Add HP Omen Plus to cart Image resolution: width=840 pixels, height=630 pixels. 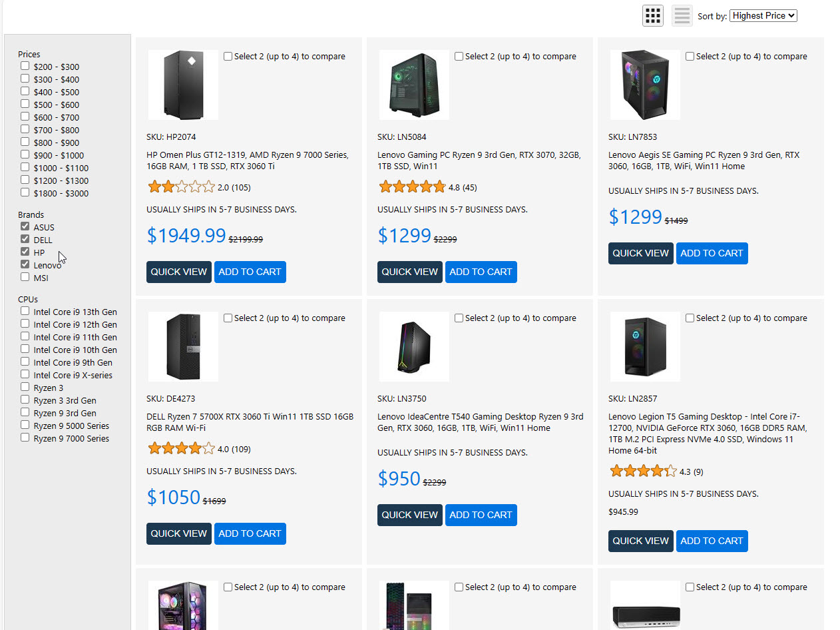pos(250,272)
